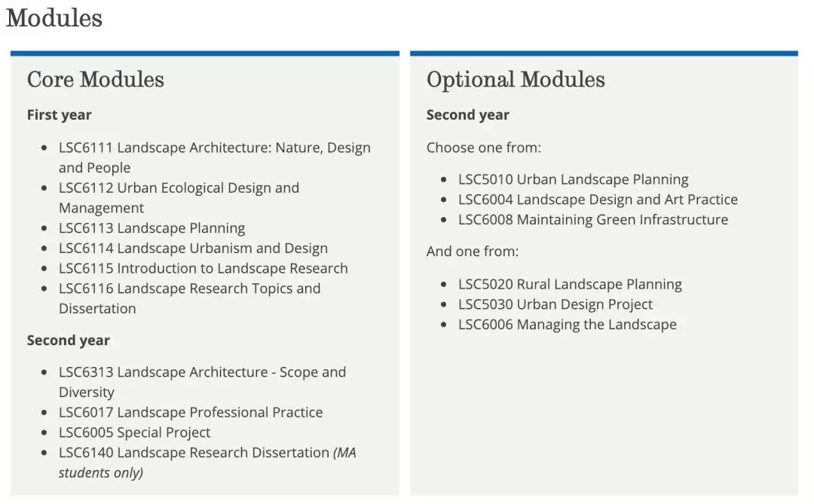Viewport: 814px width, 504px height.
Task: Click the Core Modules heading
Action: (x=96, y=80)
